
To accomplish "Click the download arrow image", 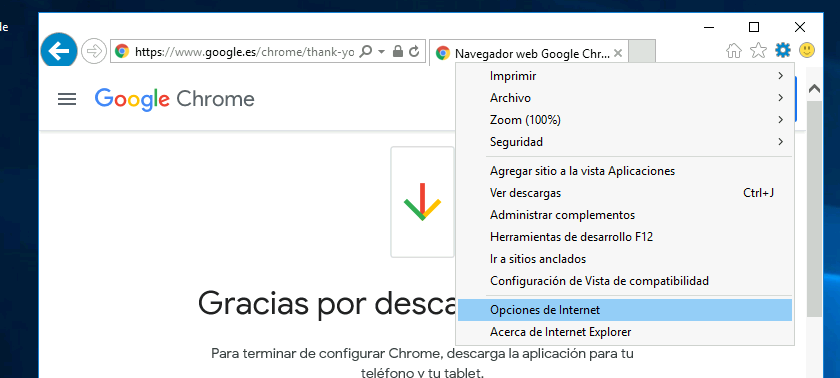I will coord(422,202).
